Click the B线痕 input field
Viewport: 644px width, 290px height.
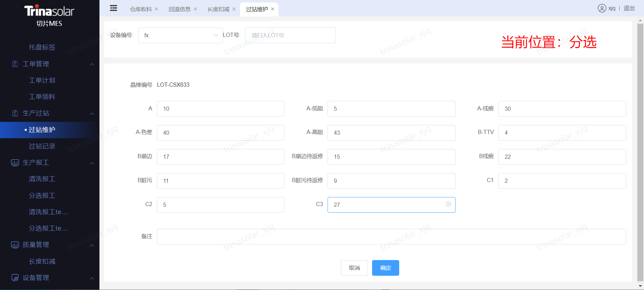pos(562,157)
